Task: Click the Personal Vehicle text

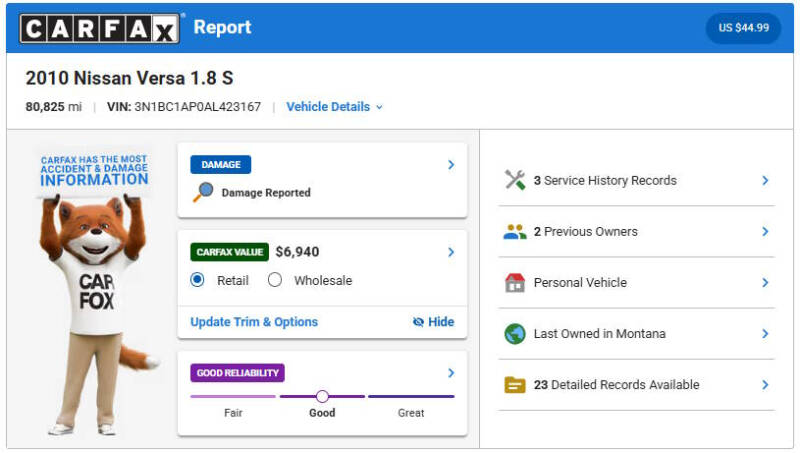Action: click(x=580, y=283)
